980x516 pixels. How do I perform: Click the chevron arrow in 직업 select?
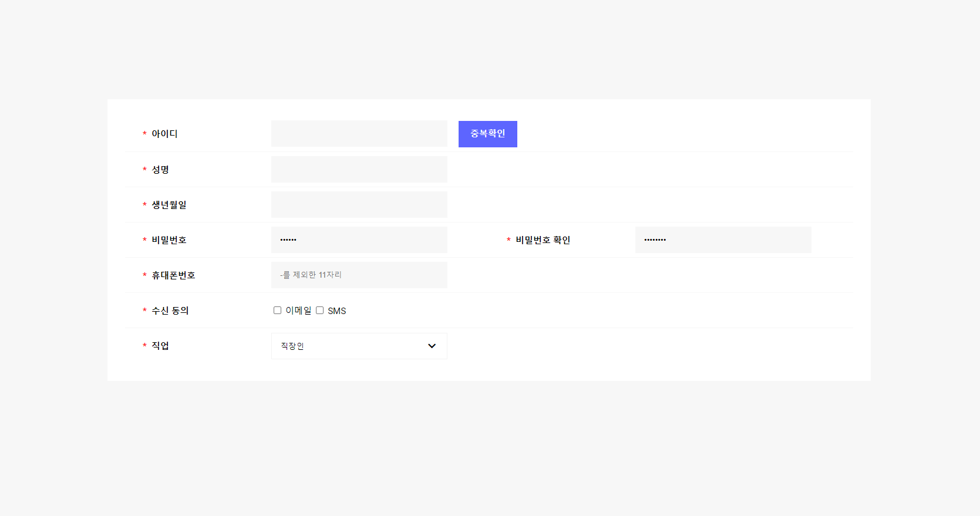pyautogui.click(x=432, y=346)
